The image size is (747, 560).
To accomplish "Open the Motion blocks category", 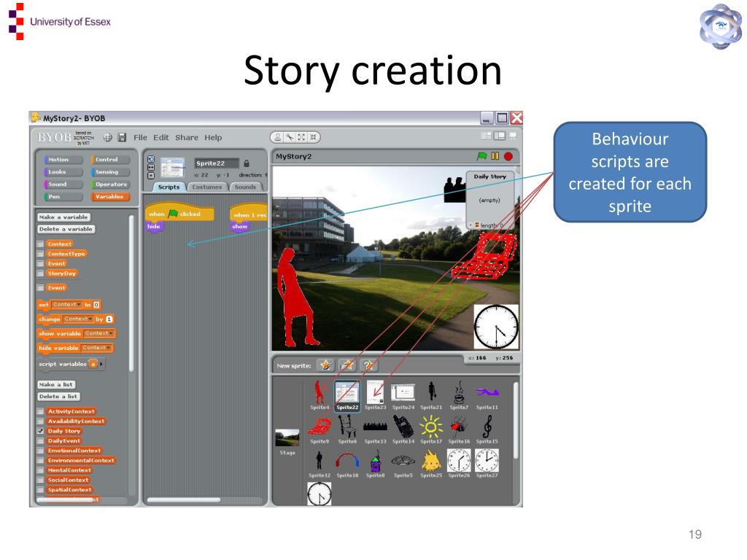I will (x=63, y=160).
